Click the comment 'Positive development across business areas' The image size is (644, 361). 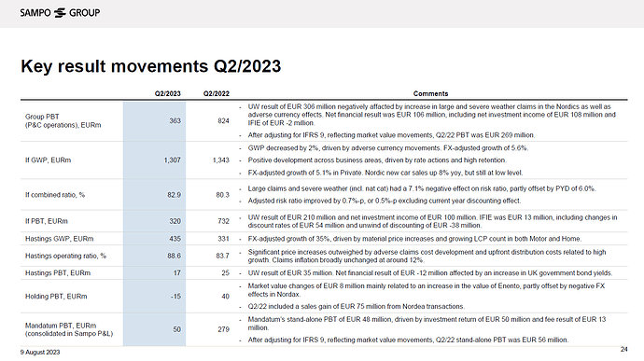click(x=377, y=160)
